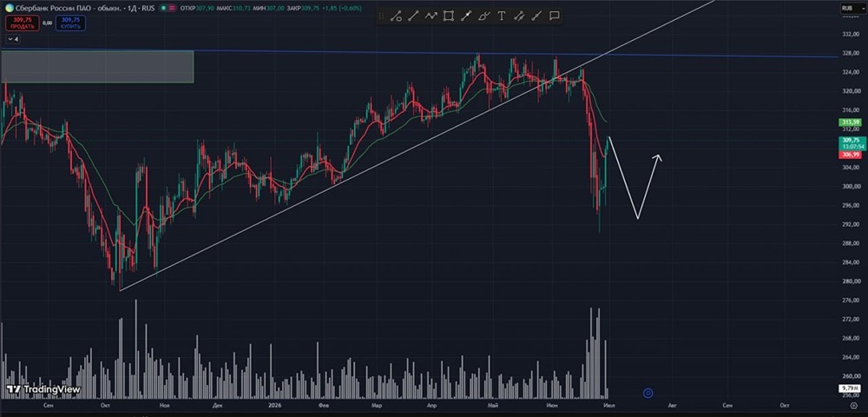Expand the collapsed indicators list showing 4
Screen dimensions: 868x417
pos(13,39)
